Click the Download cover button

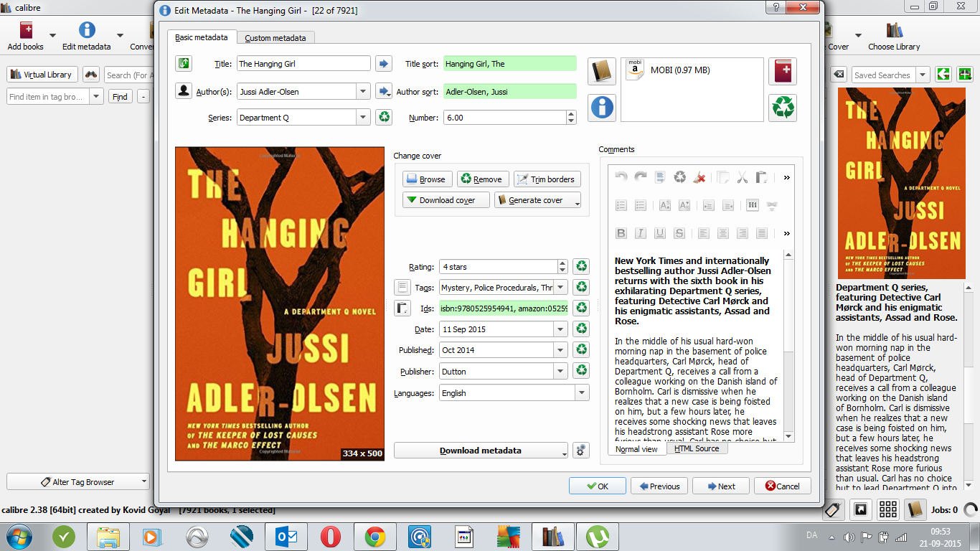pyautogui.click(x=446, y=200)
